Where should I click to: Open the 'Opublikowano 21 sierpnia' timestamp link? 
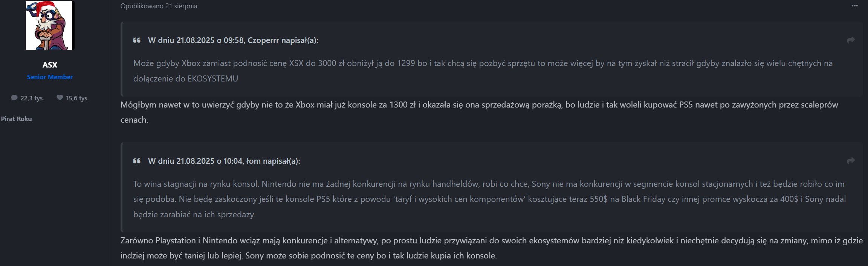pyautogui.click(x=159, y=6)
